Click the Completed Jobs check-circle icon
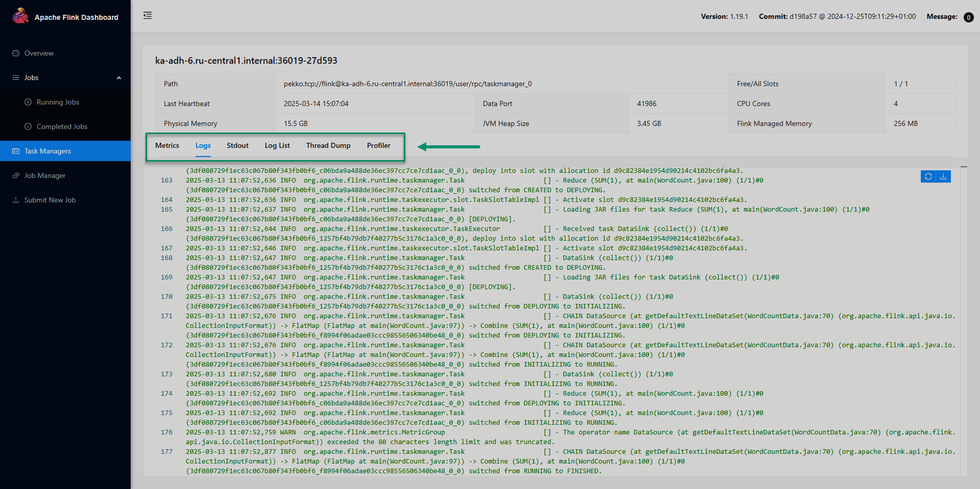Screen dimensions: 980x489 [28, 126]
